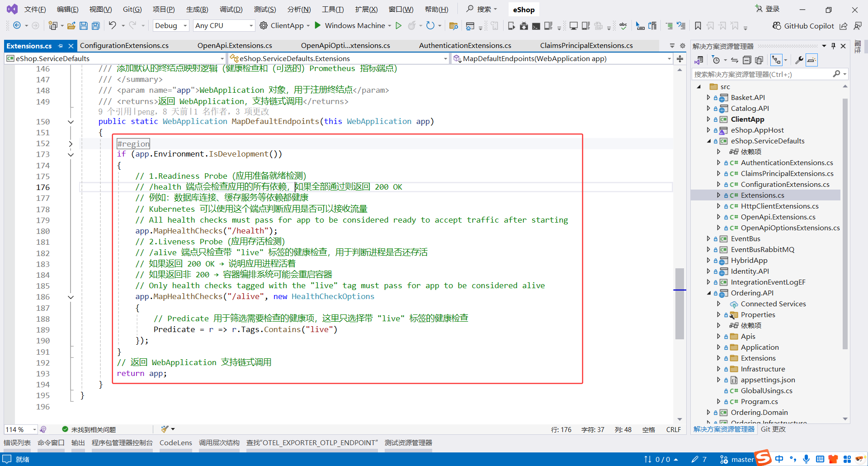Click the Navigate Backward arrow icon
The height and width of the screenshot is (466, 868).
pyautogui.click(x=17, y=25)
